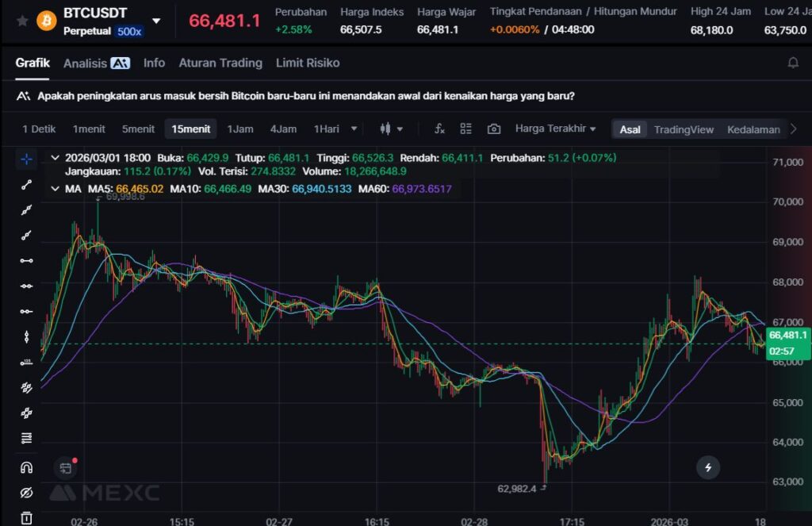The image size is (812, 526).
Task: Switch the chart view to TradingView
Action: click(x=684, y=129)
